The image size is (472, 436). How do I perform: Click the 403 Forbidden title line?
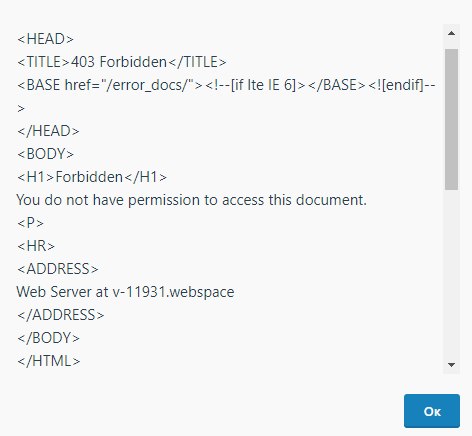(x=122, y=62)
